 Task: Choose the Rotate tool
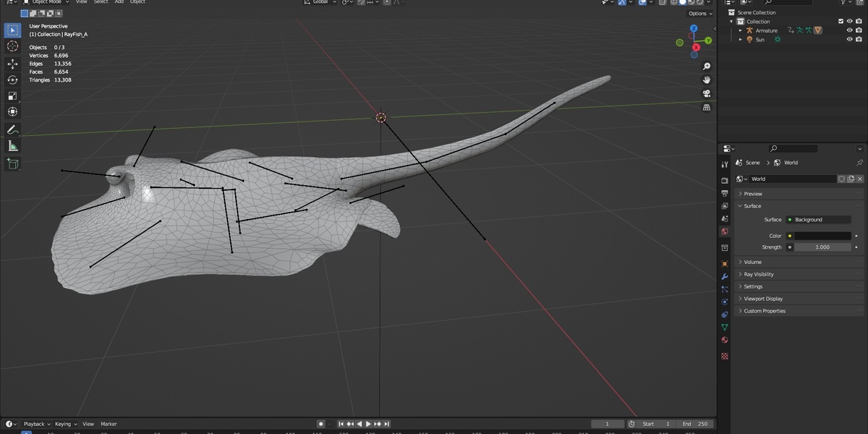12,80
